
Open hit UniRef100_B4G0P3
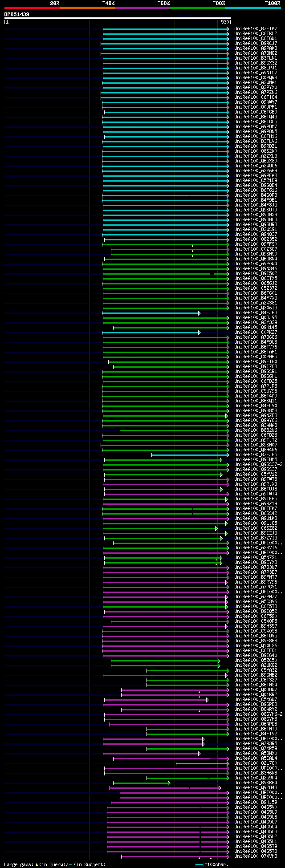tap(256, 195)
